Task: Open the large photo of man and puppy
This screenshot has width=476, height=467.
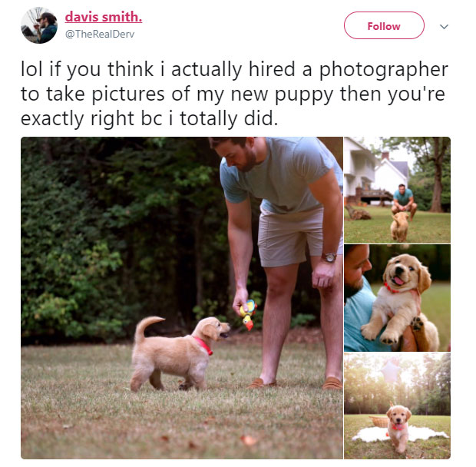Action: pos(182,298)
